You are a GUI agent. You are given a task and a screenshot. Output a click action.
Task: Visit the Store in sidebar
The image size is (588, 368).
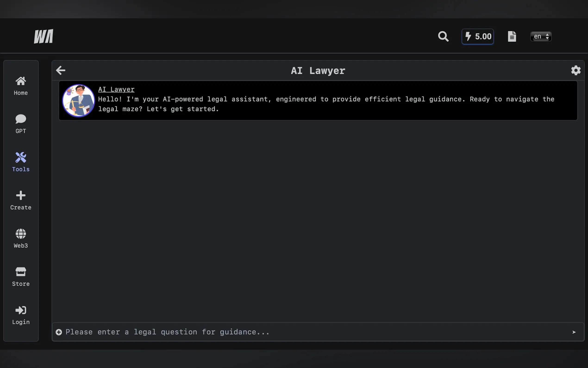click(21, 277)
